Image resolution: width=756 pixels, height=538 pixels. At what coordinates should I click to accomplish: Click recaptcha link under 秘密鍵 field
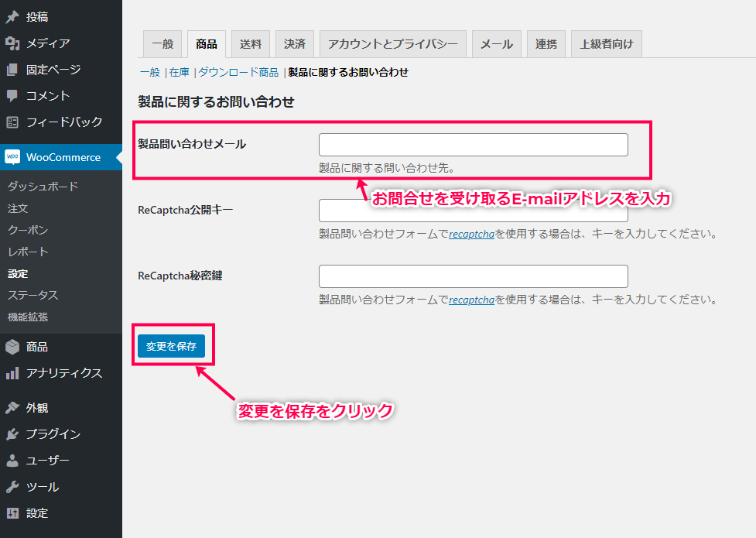pos(471,300)
